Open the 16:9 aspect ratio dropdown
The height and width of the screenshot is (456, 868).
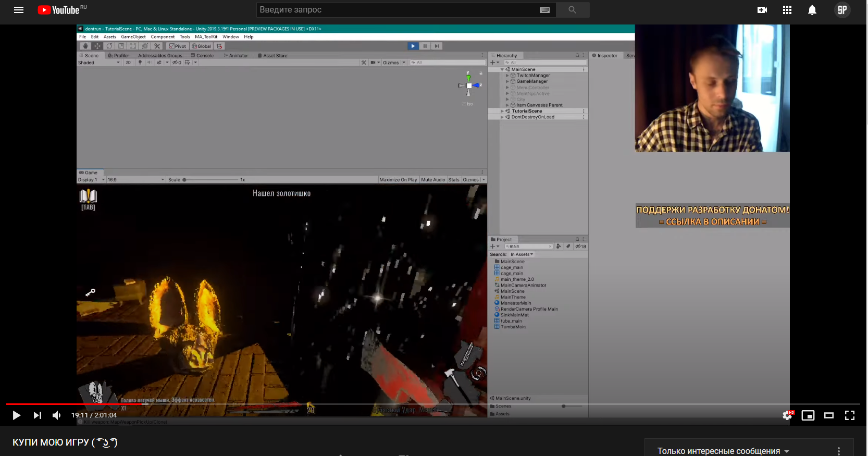coord(136,180)
